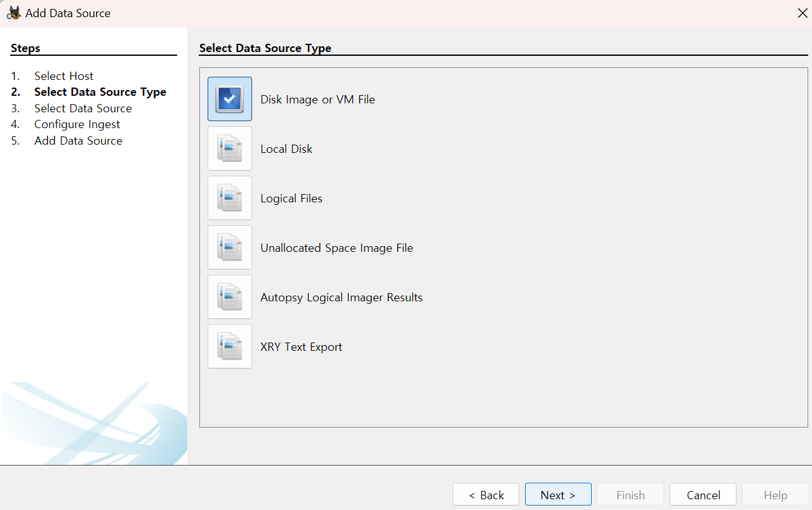Click 'Autopsy Logical Imager Results' label text
The height and width of the screenshot is (510, 812).
342,297
